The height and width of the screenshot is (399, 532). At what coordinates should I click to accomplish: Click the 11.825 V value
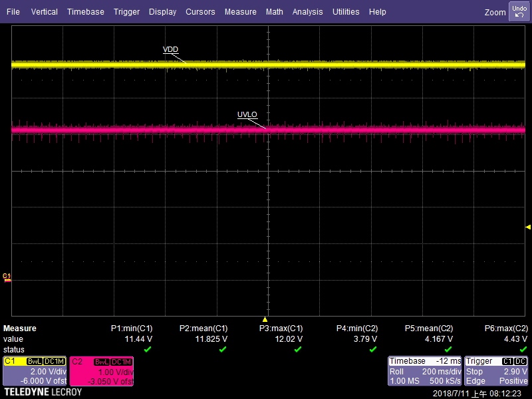tap(211, 339)
